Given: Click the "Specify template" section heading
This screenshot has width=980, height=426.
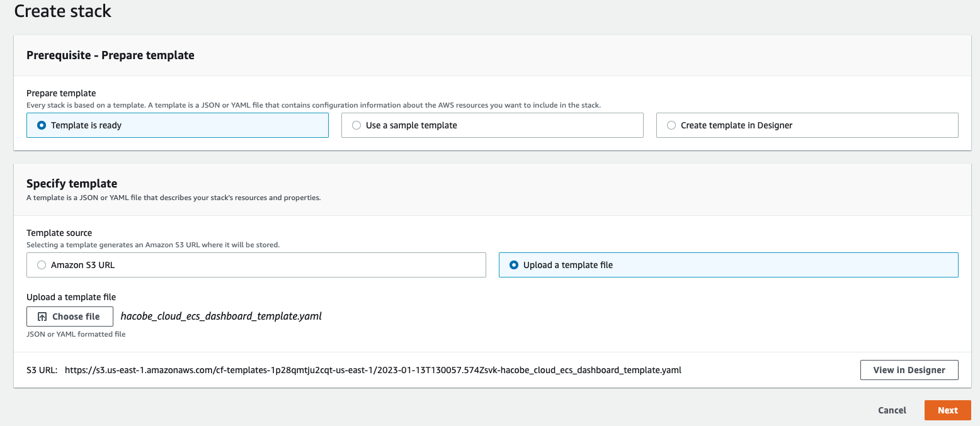Looking at the screenshot, I should tap(72, 184).
